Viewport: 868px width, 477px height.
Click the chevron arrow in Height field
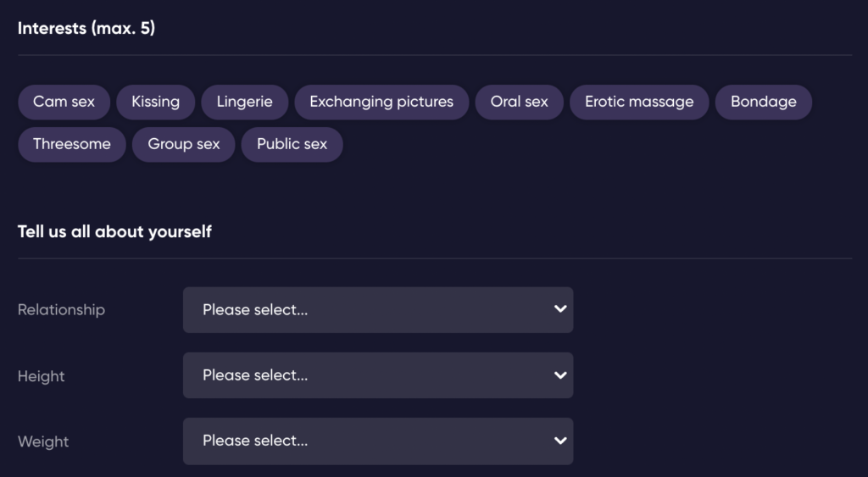pyautogui.click(x=560, y=375)
